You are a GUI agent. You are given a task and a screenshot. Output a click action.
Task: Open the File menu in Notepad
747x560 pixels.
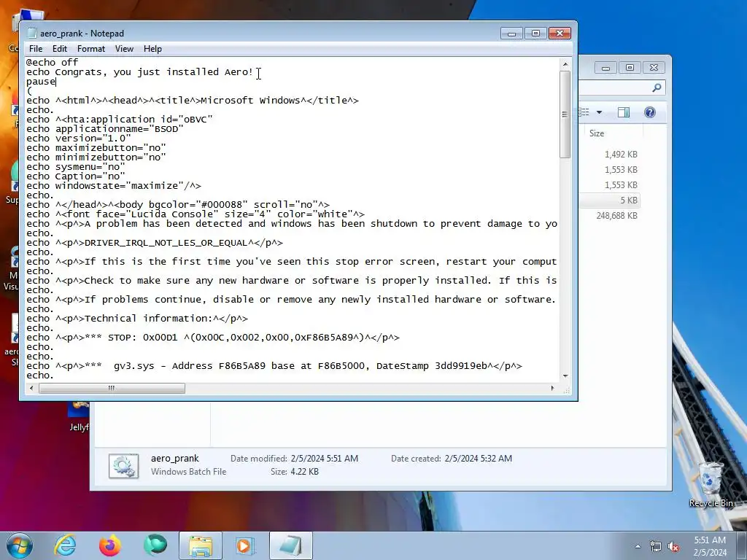point(35,49)
